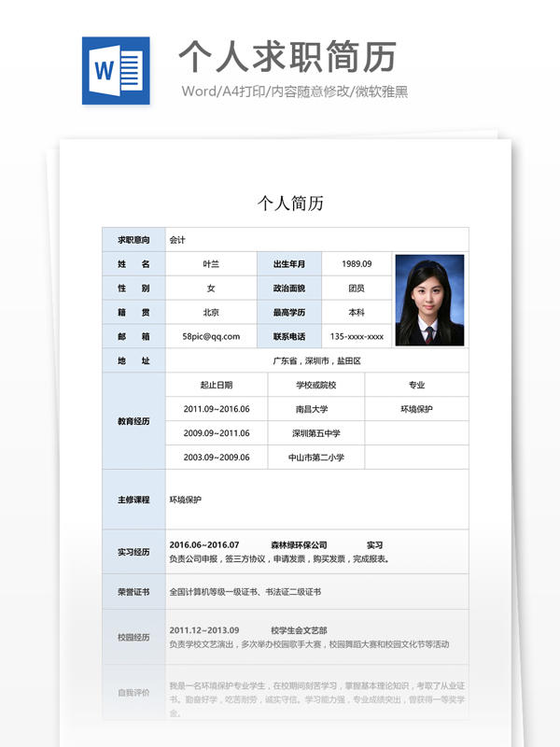Click the company name 森林绿环保公司

pyautogui.click(x=299, y=545)
